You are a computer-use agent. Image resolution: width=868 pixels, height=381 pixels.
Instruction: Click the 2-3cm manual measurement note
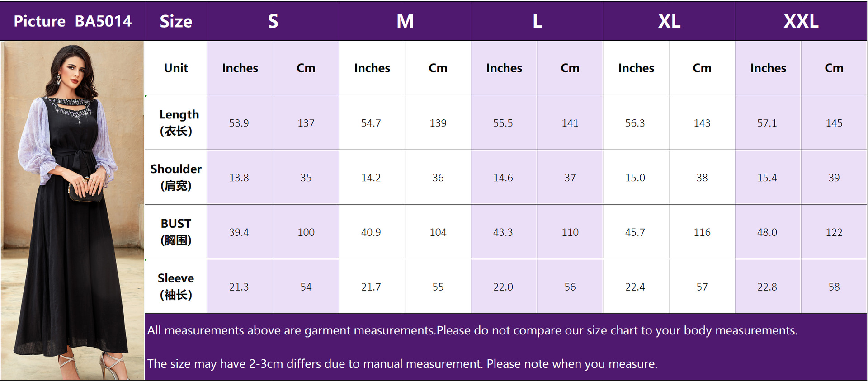402,364
